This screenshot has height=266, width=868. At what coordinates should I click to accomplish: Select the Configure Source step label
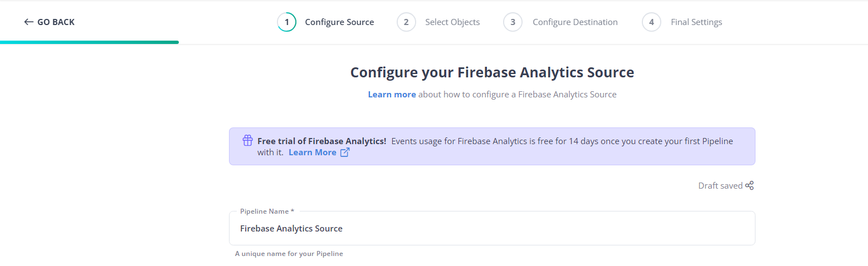[339, 22]
